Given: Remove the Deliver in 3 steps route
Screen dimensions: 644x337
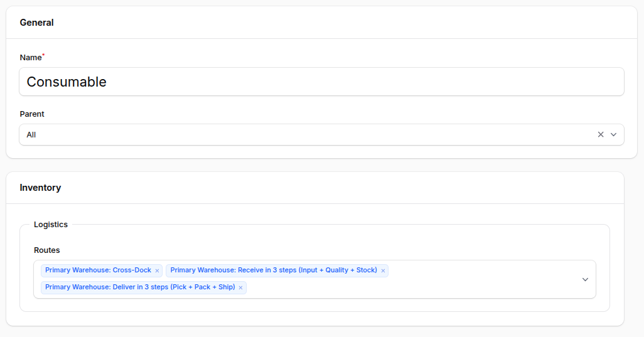Looking at the screenshot, I should (x=240, y=288).
